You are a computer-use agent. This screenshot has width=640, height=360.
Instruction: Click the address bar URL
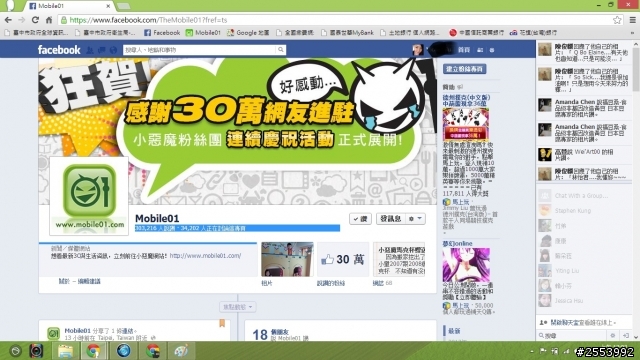[148, 20]
